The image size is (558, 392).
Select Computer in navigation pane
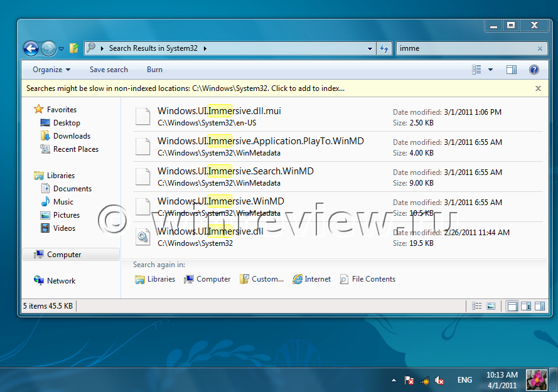[64, 255]
